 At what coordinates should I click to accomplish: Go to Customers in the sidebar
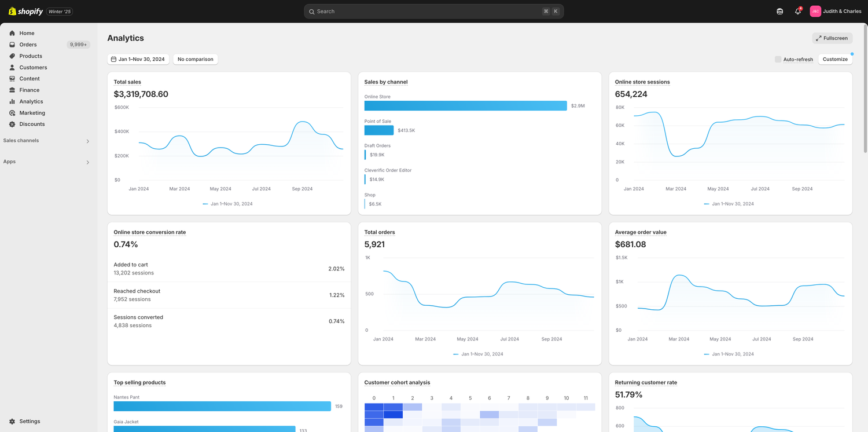33,67
